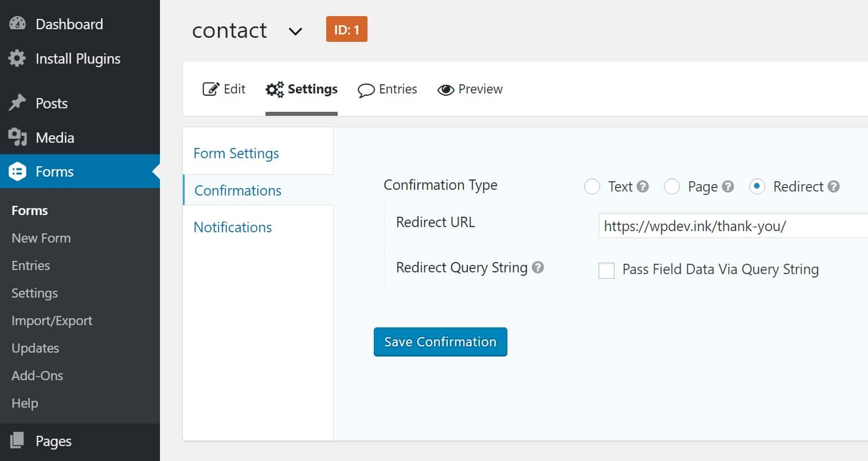Click the Posts pushpin icon
Viewport: 868px width, 461px height.
tap(18, 102)
